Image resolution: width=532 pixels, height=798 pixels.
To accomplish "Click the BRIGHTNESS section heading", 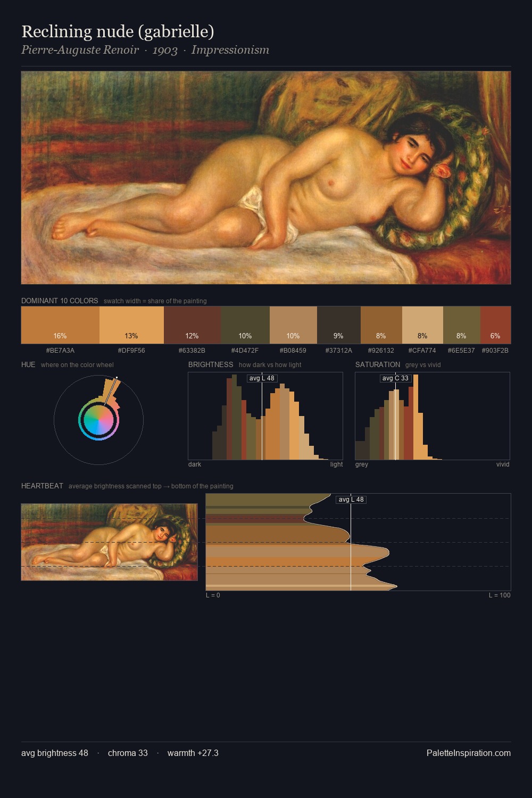I will 211,364.
